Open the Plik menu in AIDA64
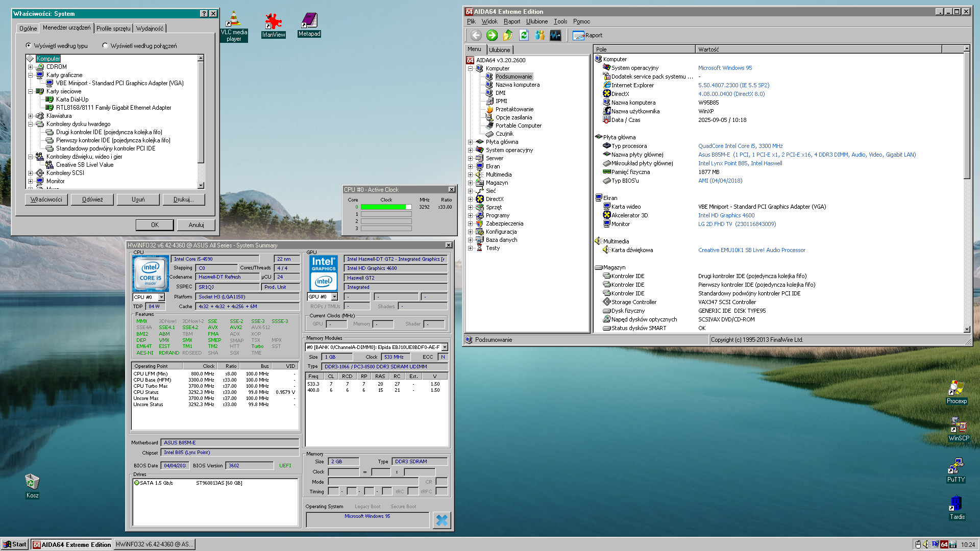Screen dimensions: 980x551 coord(471,21)
